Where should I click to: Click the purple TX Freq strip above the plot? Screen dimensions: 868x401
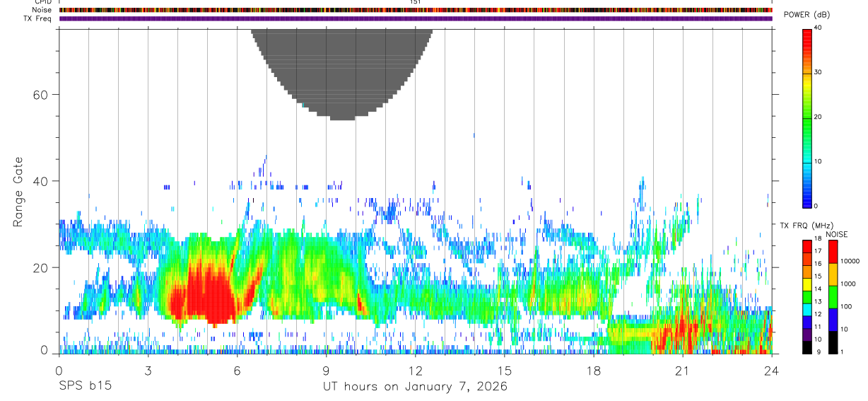tap(416, 18)
